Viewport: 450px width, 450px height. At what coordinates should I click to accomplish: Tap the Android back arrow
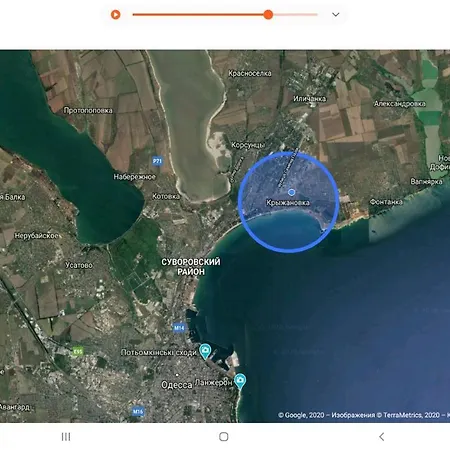pos(382,437)
